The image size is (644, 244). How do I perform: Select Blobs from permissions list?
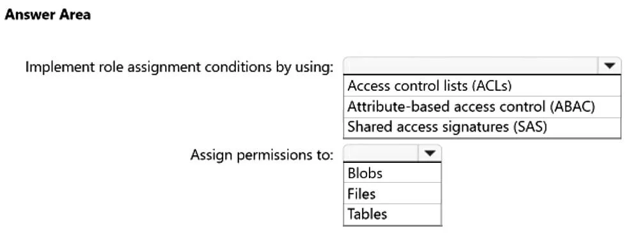[392, 172]
